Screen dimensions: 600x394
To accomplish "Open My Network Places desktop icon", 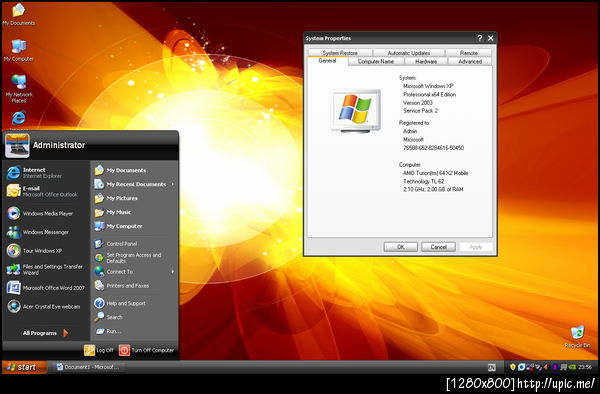I will (x=19, y=88).
